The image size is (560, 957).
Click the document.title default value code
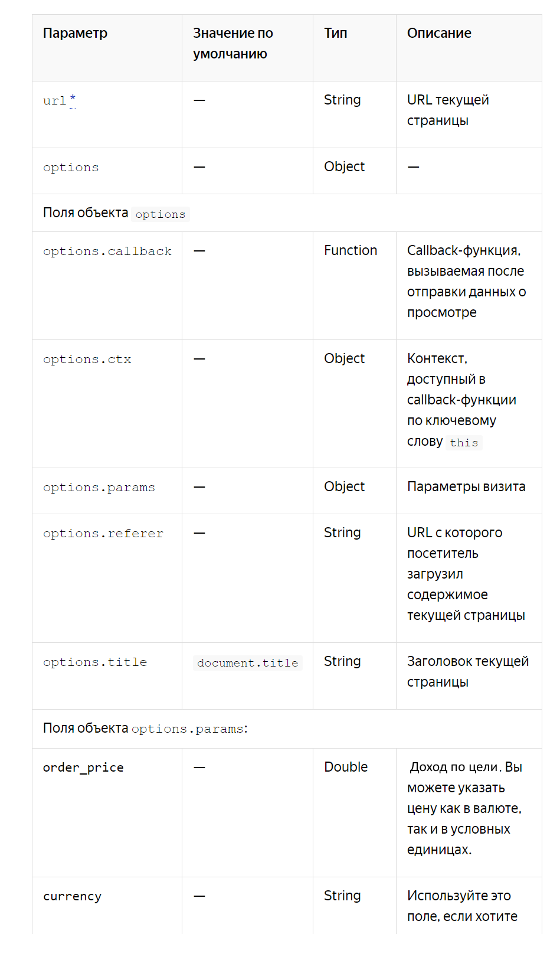(248, 663)
